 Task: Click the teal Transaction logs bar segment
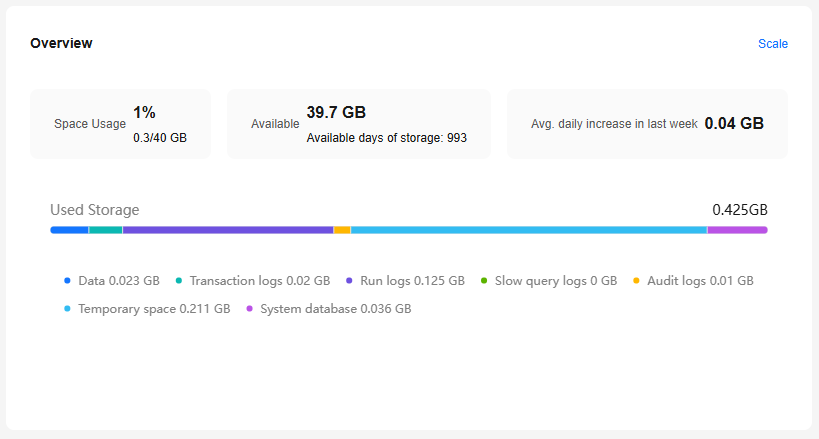[105, 230]
